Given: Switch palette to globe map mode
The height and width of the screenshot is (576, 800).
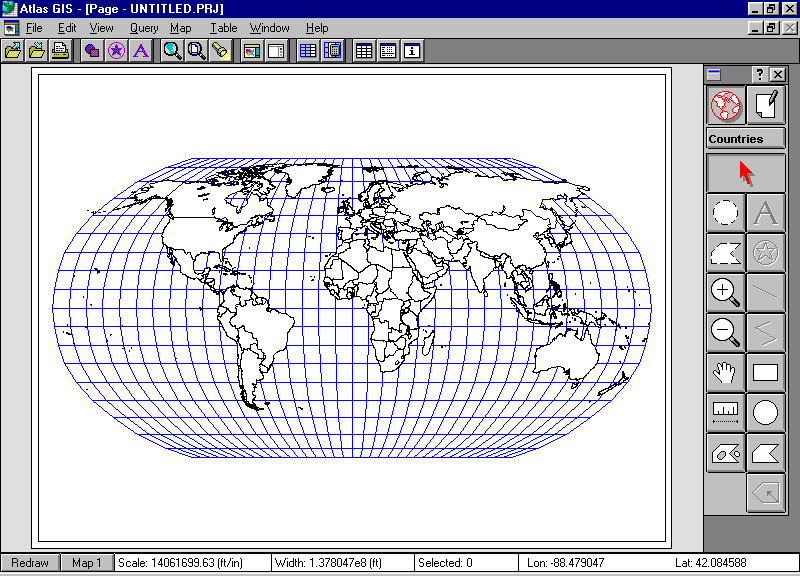Looking at the screenshot, I should coord(725,104).
